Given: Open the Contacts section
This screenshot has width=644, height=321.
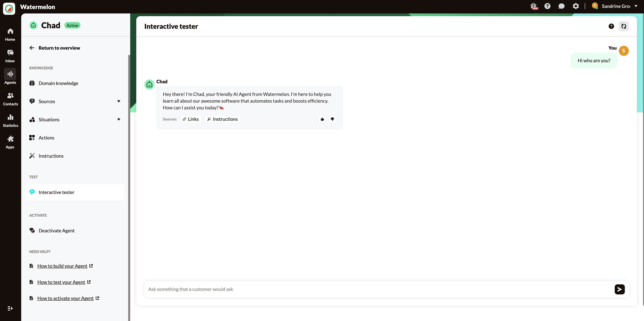Looking at the screenshot, I should 10,99.
